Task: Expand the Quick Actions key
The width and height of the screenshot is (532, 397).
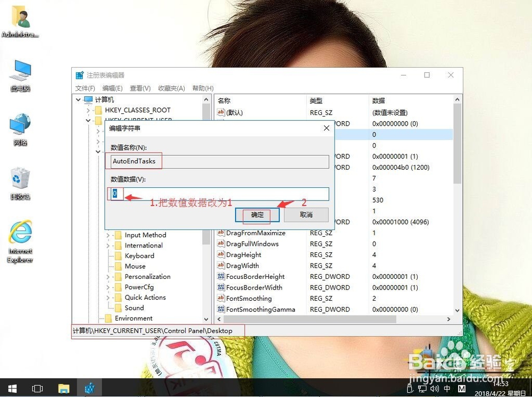Action: point(108,297)
